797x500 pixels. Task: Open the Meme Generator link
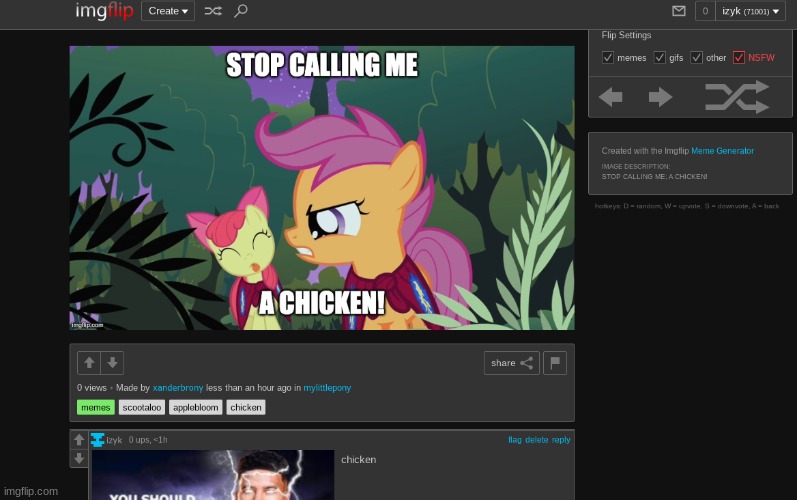(x=722, y=151)
